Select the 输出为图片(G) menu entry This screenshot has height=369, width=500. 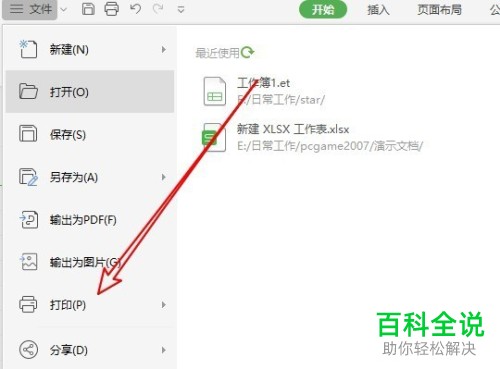[x=90, y=262]
